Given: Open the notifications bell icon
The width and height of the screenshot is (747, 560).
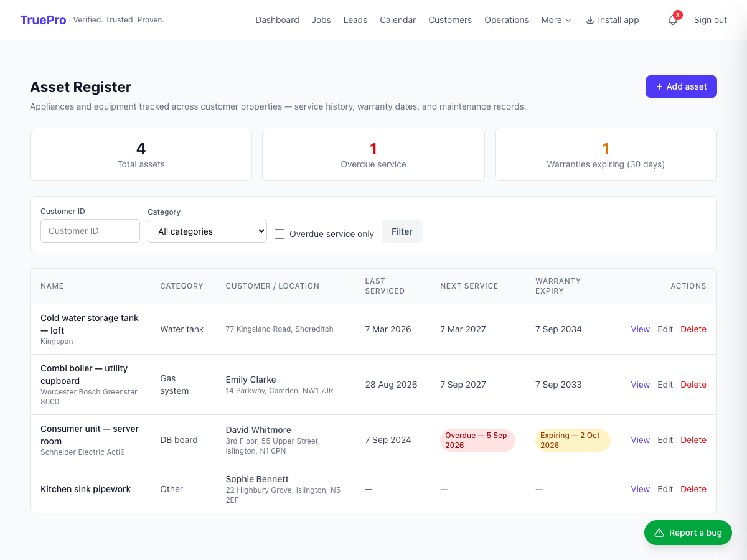Looking at the screenshot, I should (x=673, y=20).
